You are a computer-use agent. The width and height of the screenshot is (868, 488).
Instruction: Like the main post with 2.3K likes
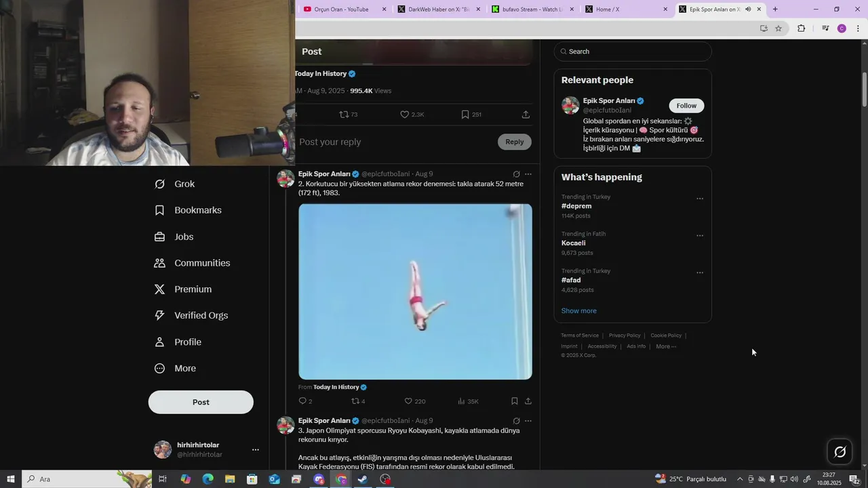click(x=412, y=115)
